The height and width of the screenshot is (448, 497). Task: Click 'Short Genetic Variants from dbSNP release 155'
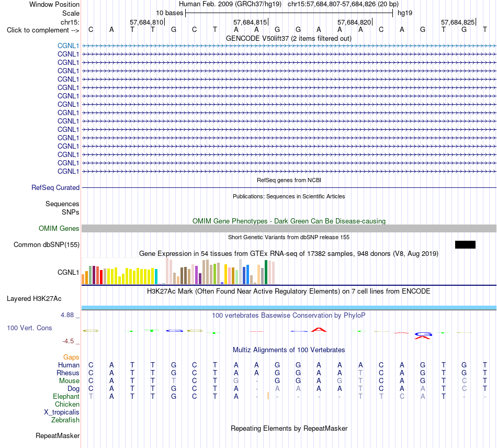289,237
